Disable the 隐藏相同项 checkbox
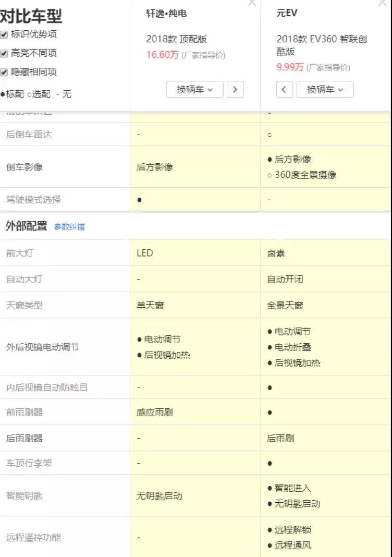 pyautogui.click(x=4, y=72)
